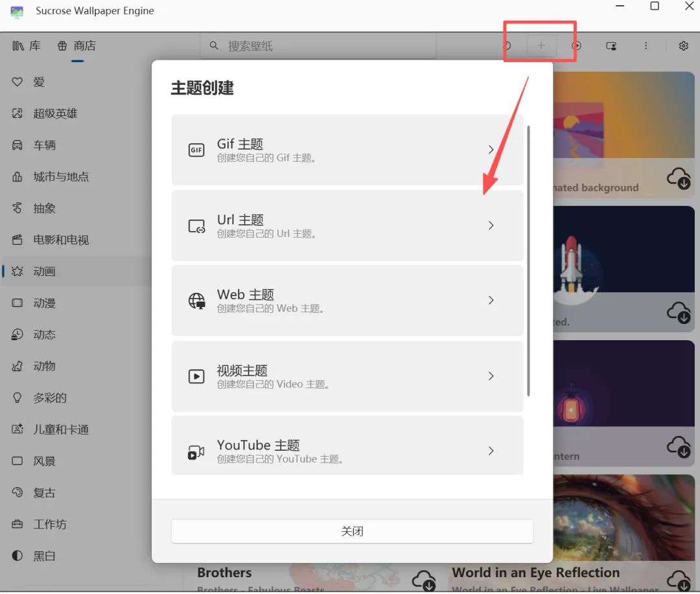Click the video play-box icon
This screenshot has width=700, height=594.
coord(196,376)
